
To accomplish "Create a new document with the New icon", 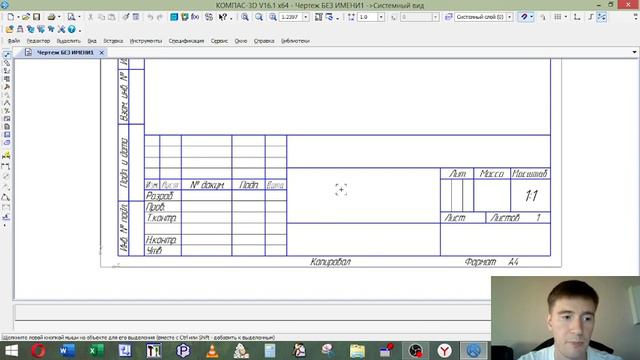I will pyautogui.click(x=11, y=17).
